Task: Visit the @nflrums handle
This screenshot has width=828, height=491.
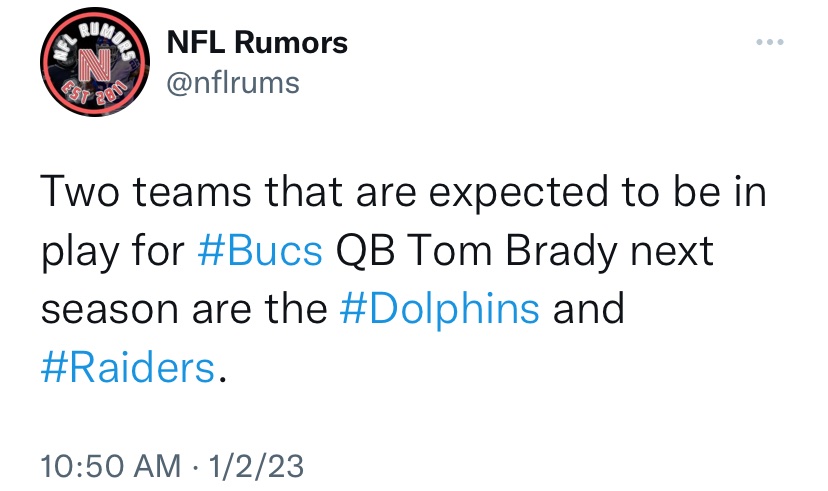Action: 233,83
